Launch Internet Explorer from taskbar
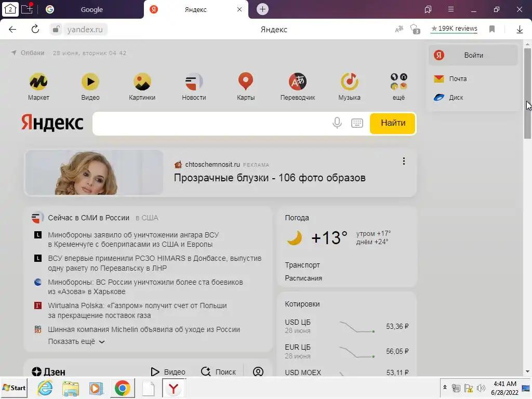Image resolution: width=532 pixels, height=399 pixels. click(45, 388)
